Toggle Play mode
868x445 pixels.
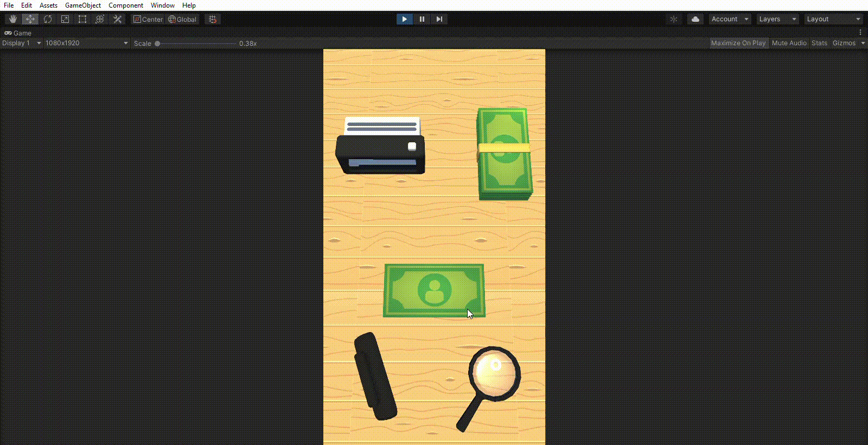(405, 19)
